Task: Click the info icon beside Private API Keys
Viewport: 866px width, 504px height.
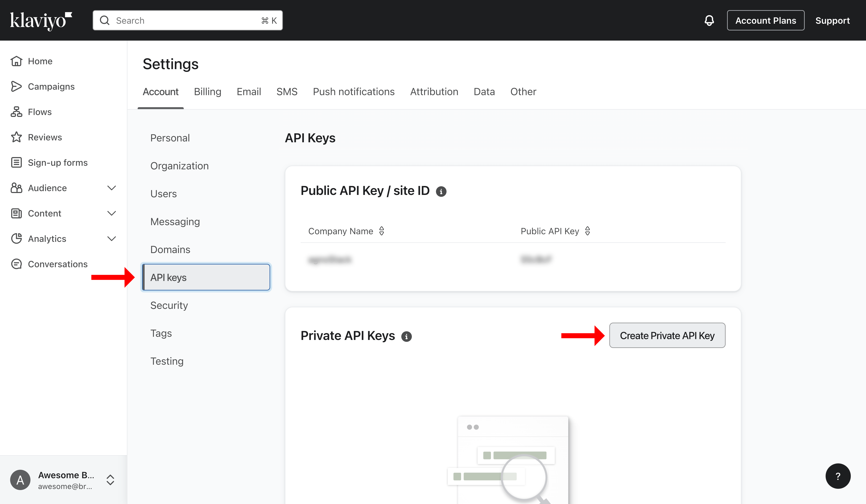Action: click(406, 336)
